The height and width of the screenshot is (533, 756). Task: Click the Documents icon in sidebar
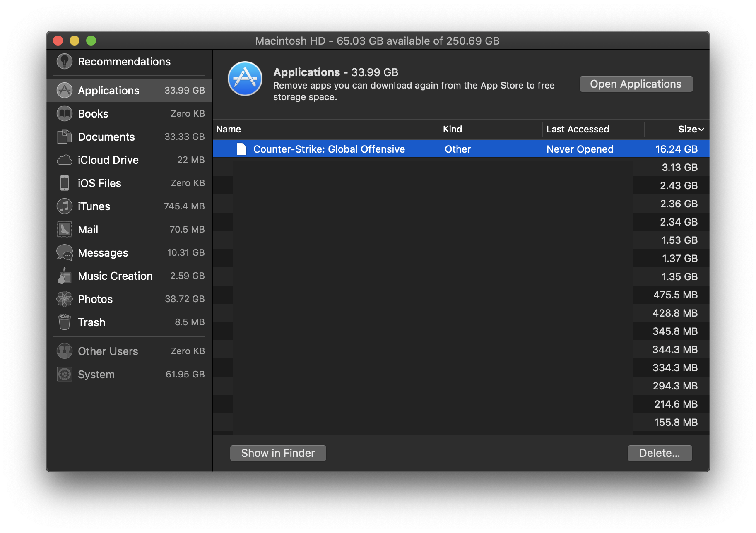coord(64,137)
